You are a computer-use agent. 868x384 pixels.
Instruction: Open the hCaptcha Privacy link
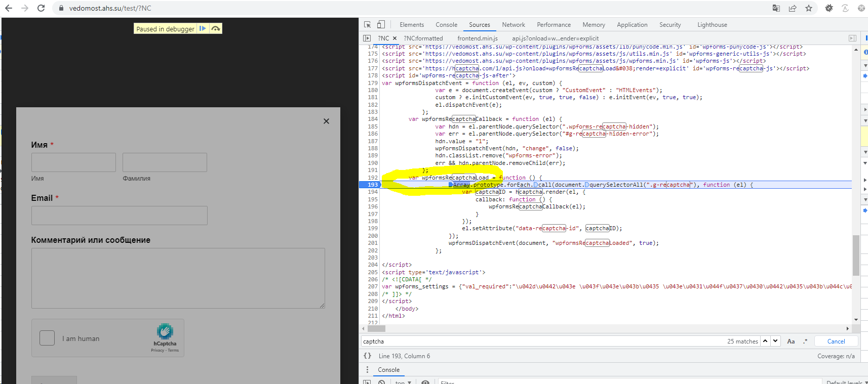point(157,350)
